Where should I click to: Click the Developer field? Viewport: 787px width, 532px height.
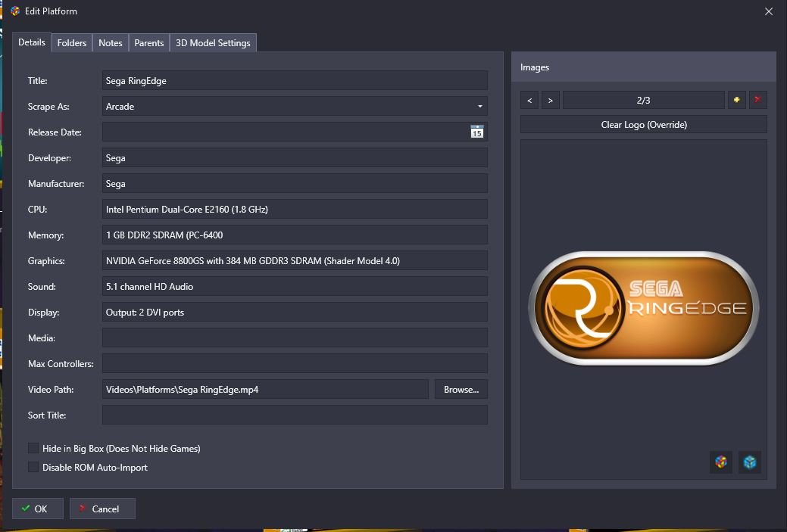(x=295, y=158)
